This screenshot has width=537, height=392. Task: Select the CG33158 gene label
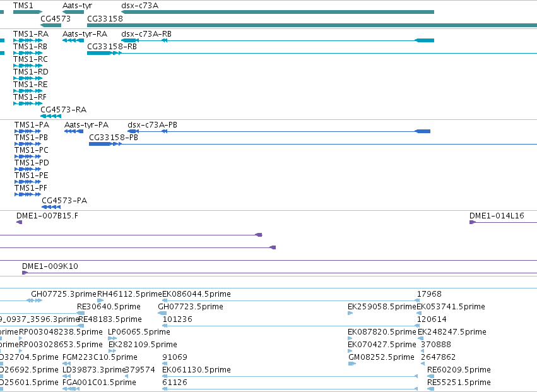pos(105,18)
